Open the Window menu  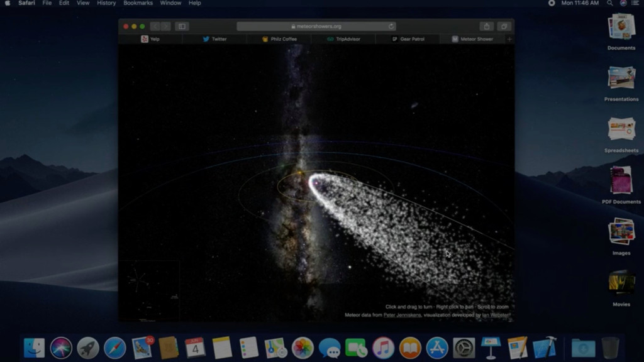(170, 3)
